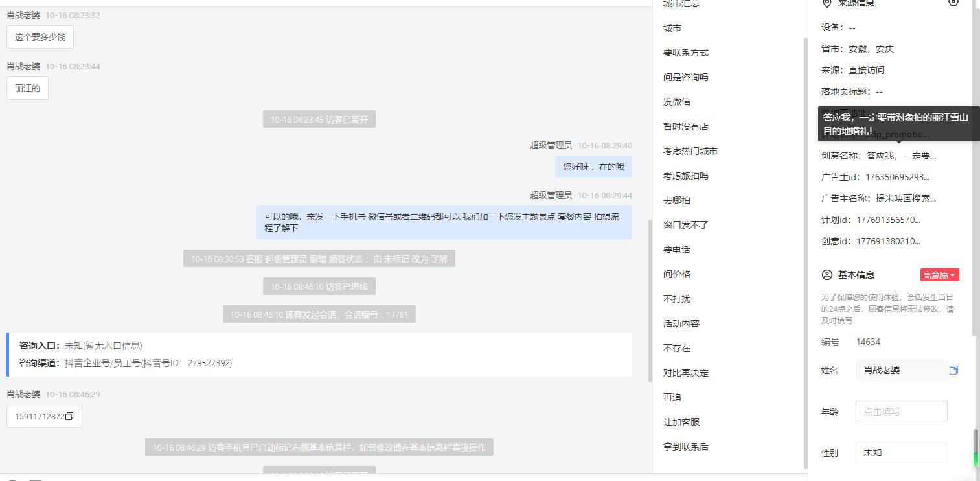
Task: Choose the 问价格 quick reply entry
Action: pyautogui.click(x=677, y=274)
